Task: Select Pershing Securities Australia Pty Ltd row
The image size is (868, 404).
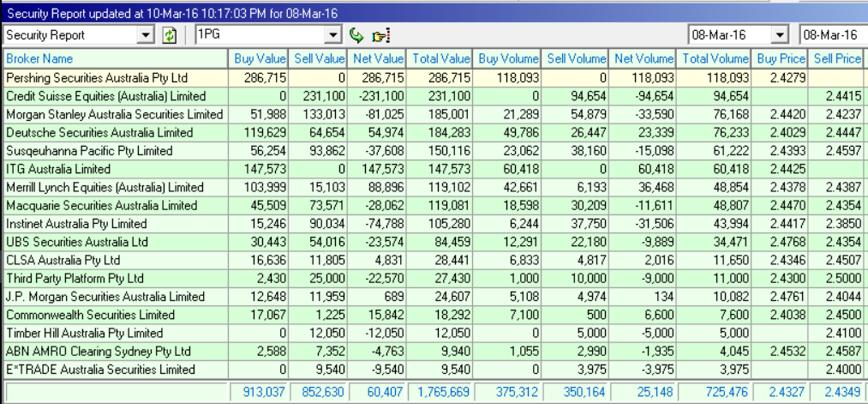Action: pos(434,77)
